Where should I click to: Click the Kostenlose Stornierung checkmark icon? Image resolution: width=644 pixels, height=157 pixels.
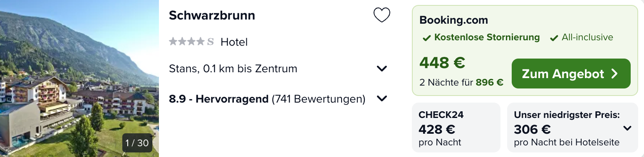(426, 38)
